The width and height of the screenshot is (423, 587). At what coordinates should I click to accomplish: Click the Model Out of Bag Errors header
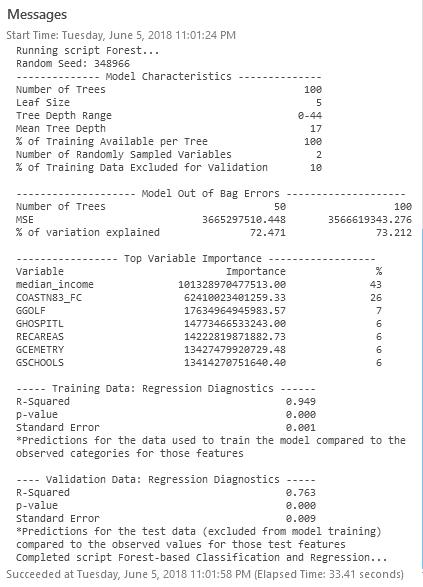tap(211, 194)
